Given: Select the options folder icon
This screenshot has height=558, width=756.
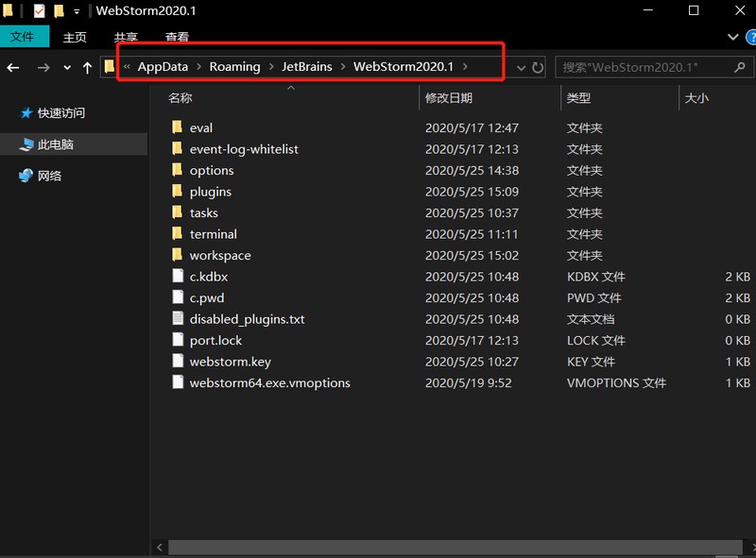Looking at the screenshot, I should click(178, 170).
